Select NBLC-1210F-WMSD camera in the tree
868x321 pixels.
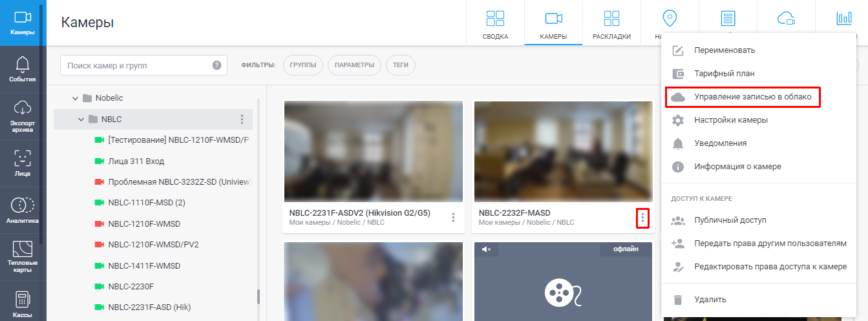point(138,223)
